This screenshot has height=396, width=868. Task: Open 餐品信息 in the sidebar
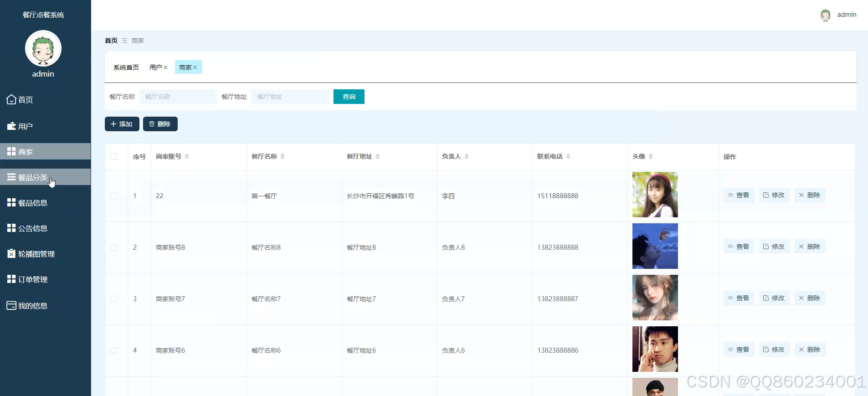click(45, 203)
